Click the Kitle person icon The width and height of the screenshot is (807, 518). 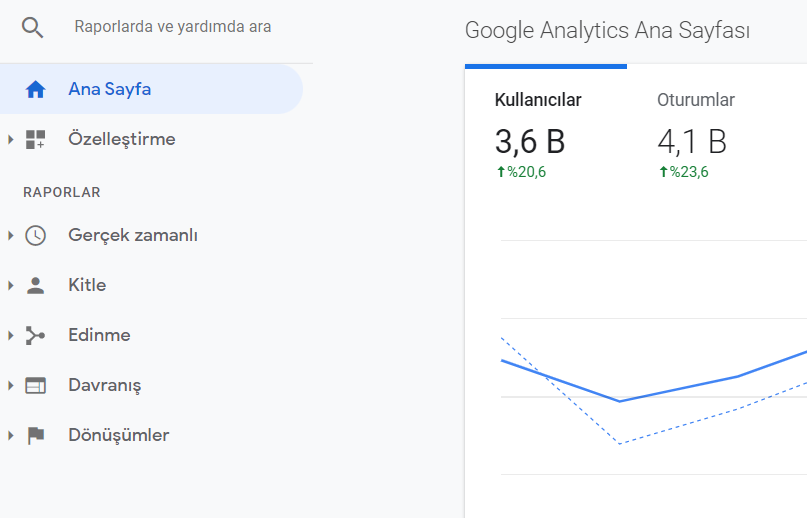(36, 285)
